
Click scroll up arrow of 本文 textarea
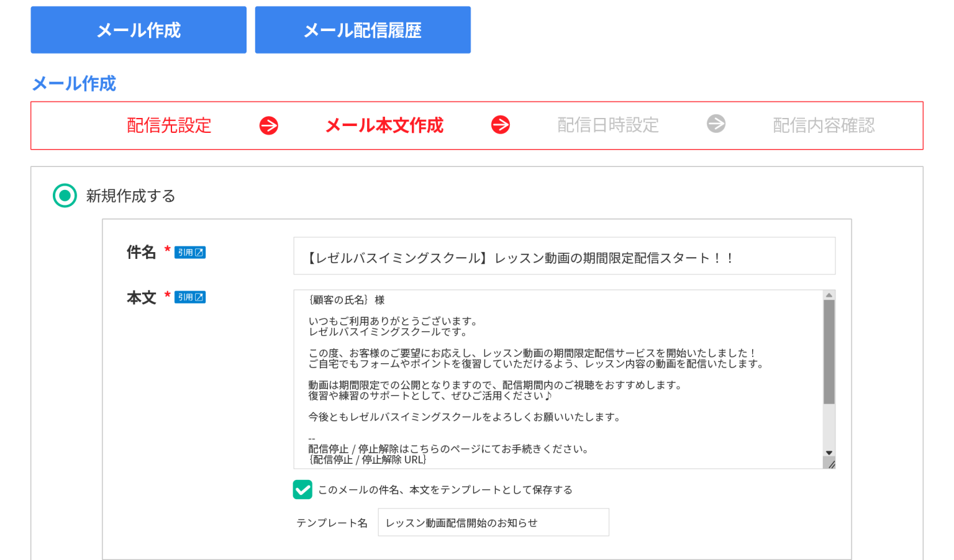point(829,295)
